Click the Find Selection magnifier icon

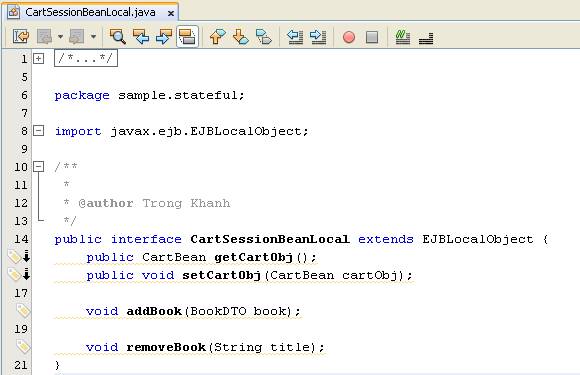118,36
